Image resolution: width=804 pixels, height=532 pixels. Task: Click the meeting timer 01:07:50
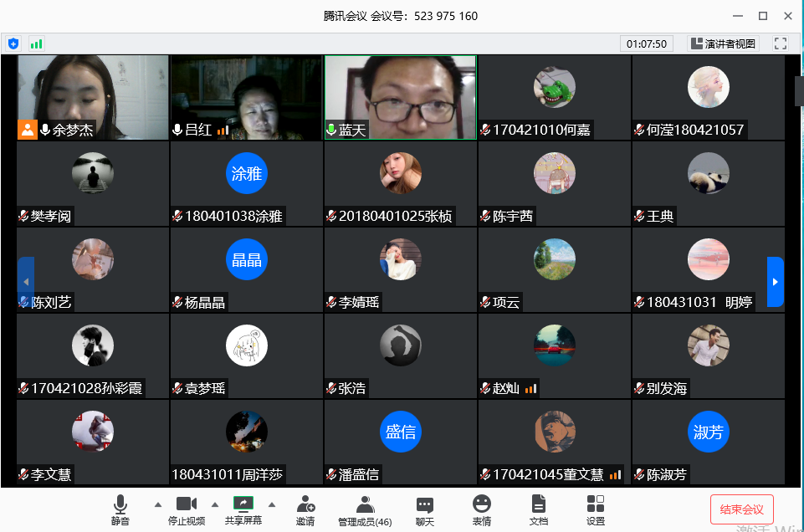point(646,44)
